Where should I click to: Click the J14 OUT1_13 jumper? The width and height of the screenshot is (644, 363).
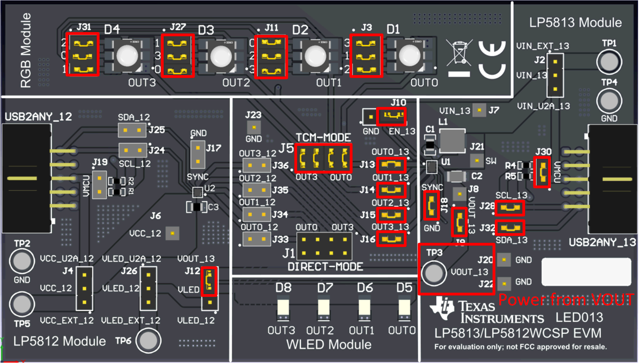(391, 190)
